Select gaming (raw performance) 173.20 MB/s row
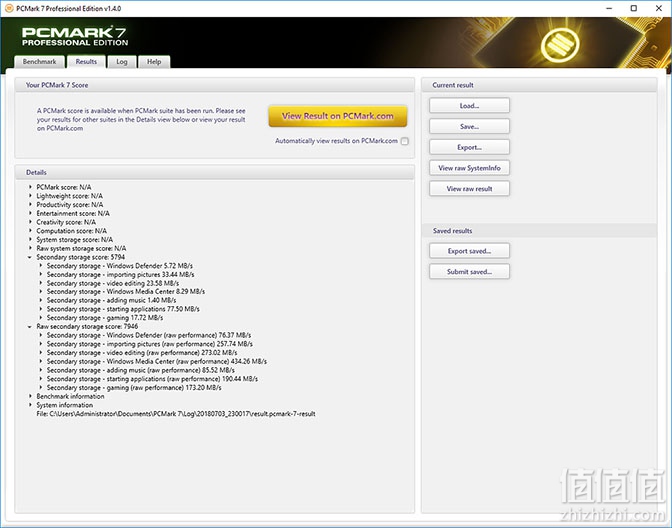This screenshot has width=672, height=528. tap(134, 387)
